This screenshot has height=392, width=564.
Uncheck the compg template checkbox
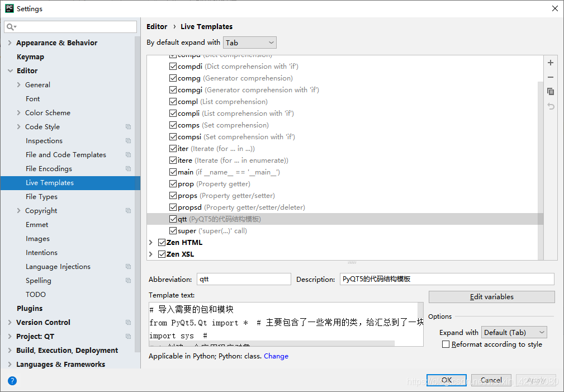[173, 78]
